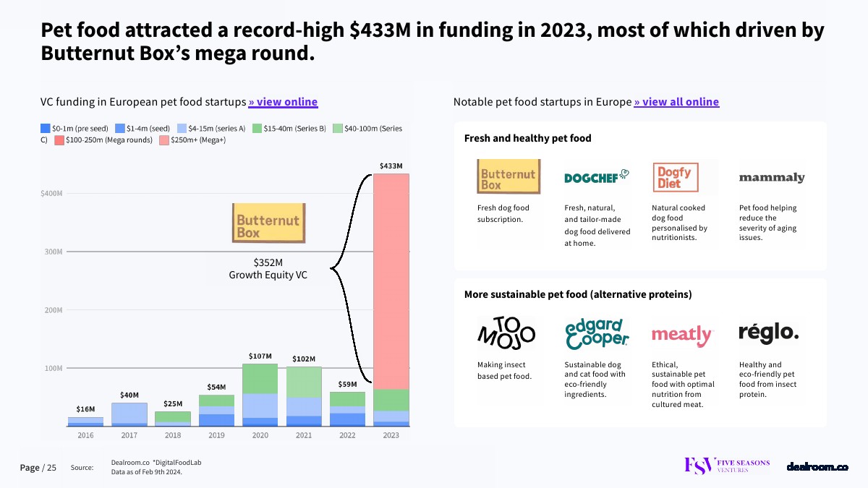Open the 'view all online' startups link
The image size is (868, 488).
[676, 102]
